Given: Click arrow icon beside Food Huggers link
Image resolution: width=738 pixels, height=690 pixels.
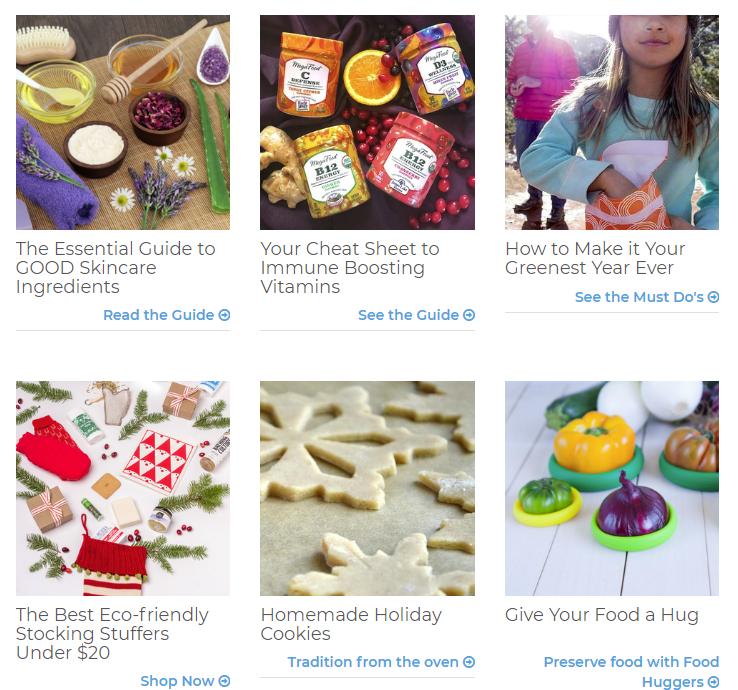Looking at the screenshot, I should [x=714, y=682].
